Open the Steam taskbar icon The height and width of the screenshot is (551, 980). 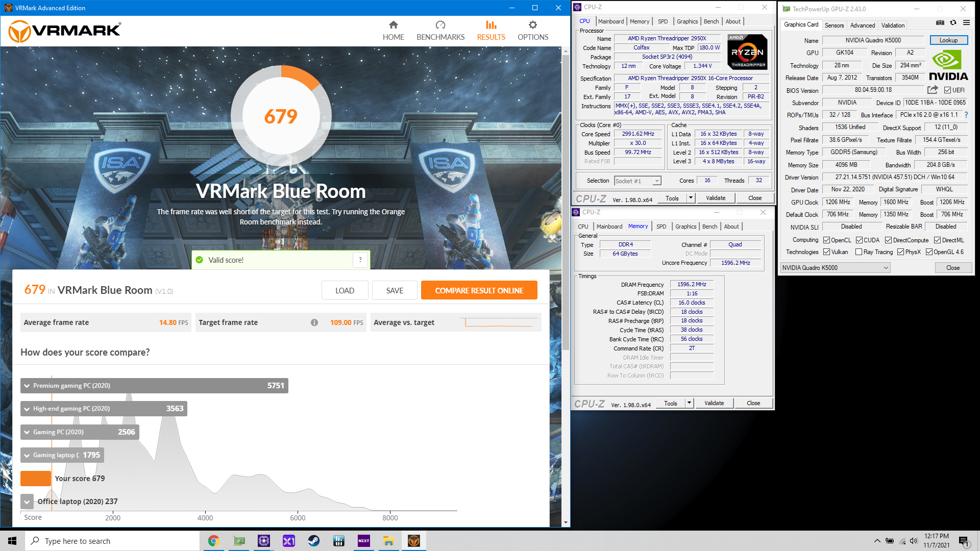pos(314,541)
